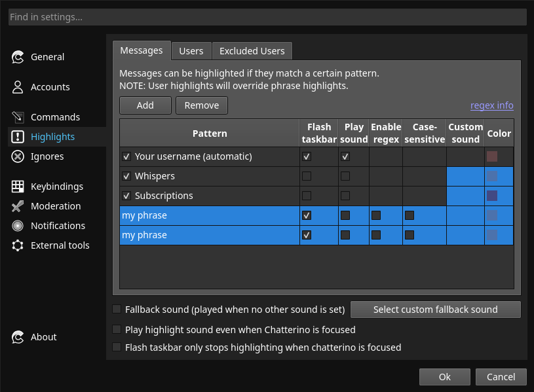This screenshot has width=534, height=392.
Task: Enable Play sound for Subscriptions
Action: (345, 196)
